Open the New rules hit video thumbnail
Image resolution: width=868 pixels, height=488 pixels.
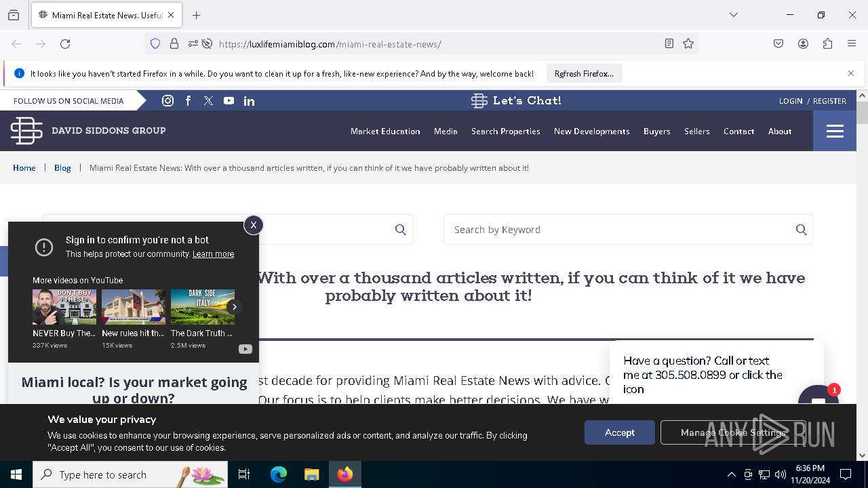tap(134, 307)
